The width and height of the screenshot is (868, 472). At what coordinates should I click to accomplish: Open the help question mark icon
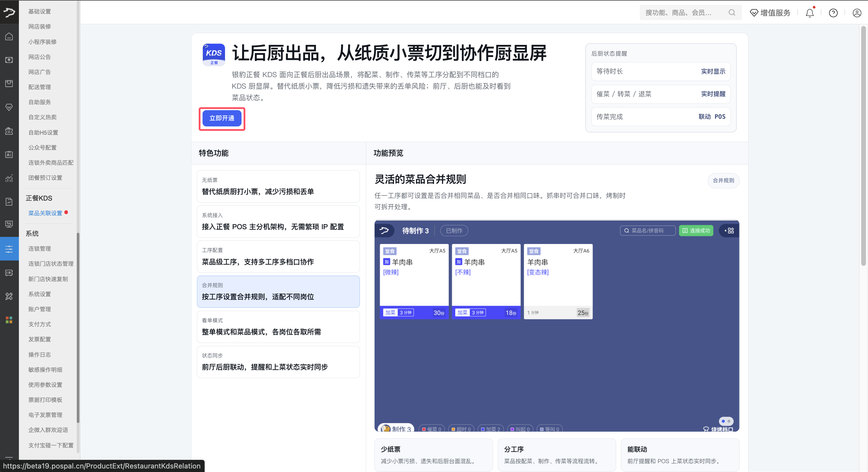(x=833, y=13)
